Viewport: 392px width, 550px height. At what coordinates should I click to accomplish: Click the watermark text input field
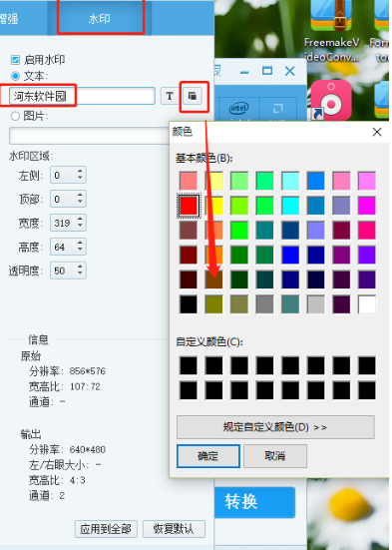point(82,96)
